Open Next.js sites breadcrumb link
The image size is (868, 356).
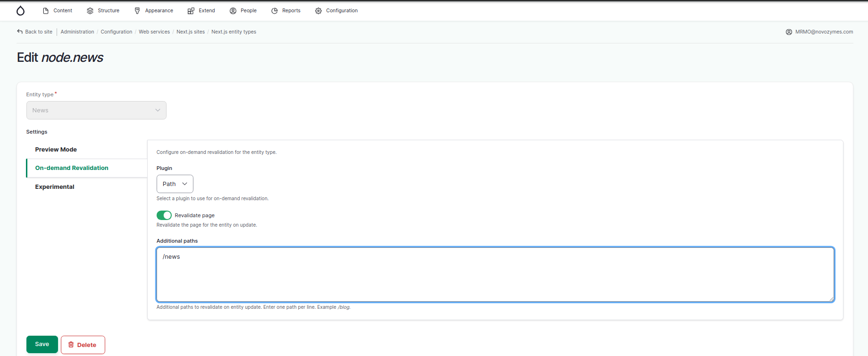click(x=191, y=32)
